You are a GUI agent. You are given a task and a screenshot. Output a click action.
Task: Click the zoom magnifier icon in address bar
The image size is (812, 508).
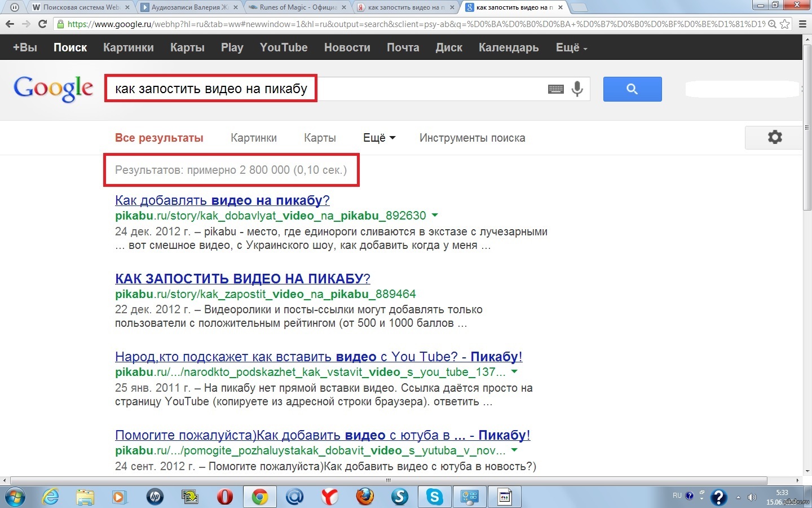tap(772, 24)
